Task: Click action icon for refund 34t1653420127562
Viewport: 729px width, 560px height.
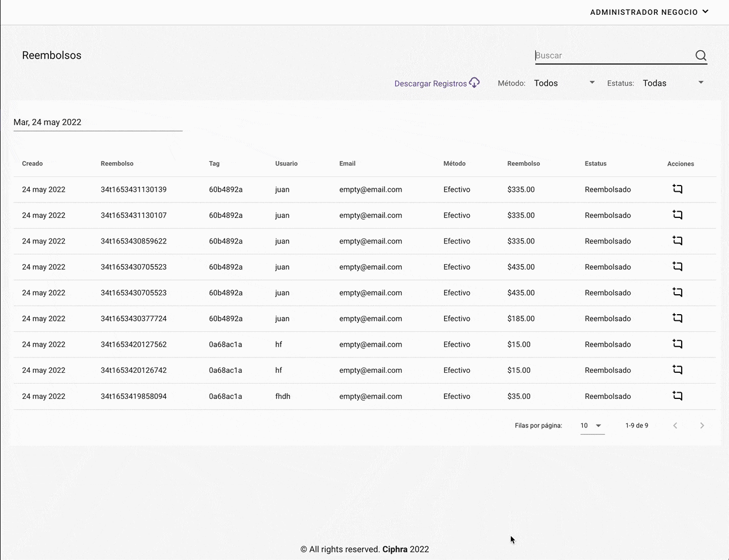Action: [x=677, y=344]
